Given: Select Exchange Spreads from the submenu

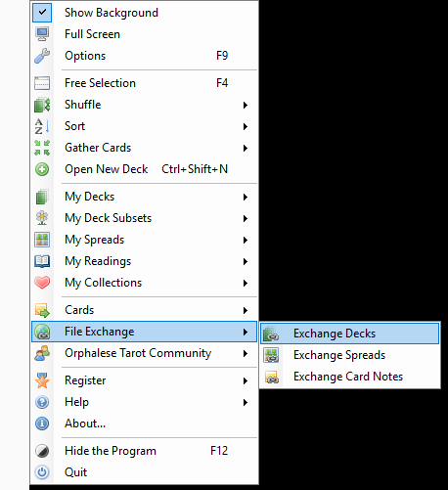Looking at the screenshot, I should pos(350,355).
